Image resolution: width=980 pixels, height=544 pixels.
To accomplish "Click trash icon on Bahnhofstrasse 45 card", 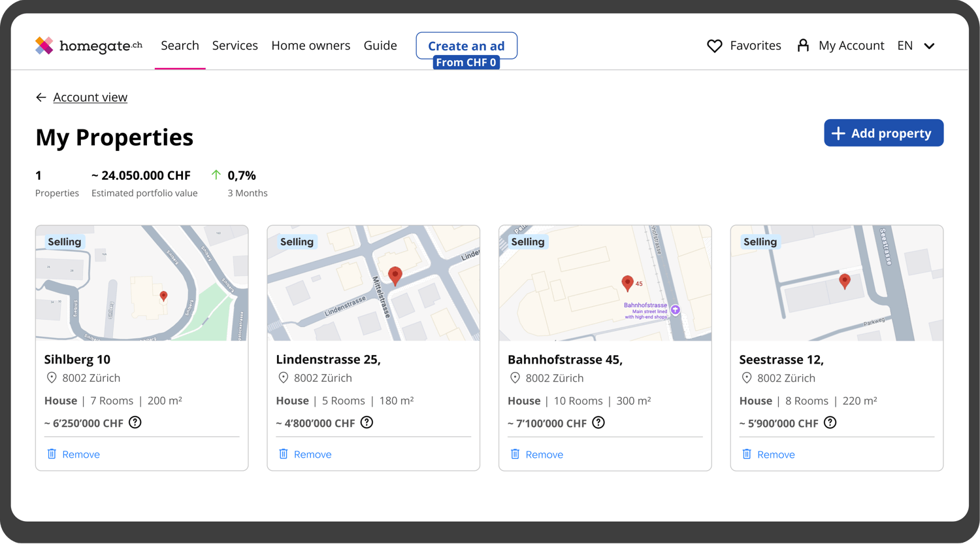I will pyautogui.click(x=515, y=454).
